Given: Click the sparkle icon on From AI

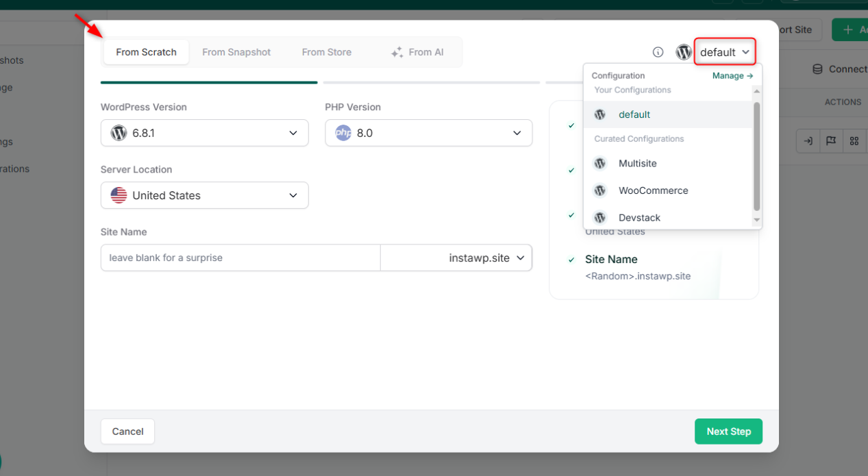Looking at the screenshot, I should [396, 51].
